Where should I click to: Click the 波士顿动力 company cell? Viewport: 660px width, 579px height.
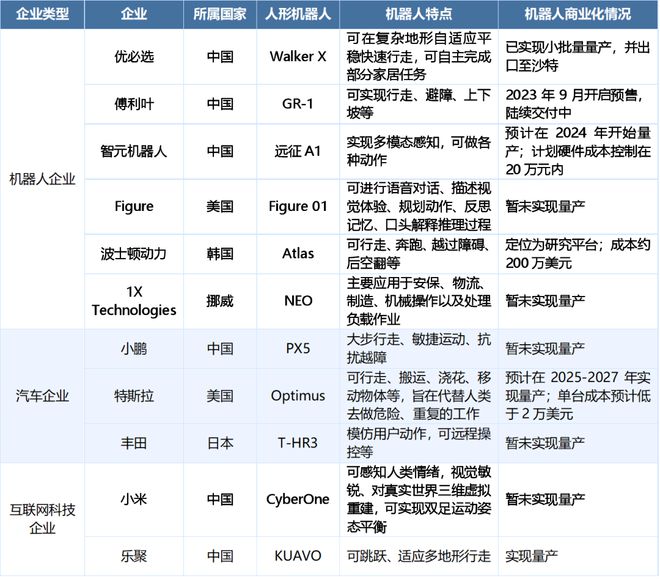point(134,254)
